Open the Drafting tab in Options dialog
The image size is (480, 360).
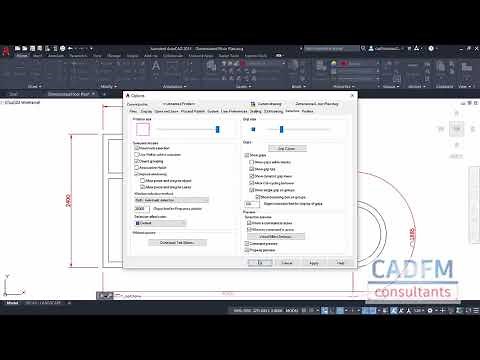(256, 111)
